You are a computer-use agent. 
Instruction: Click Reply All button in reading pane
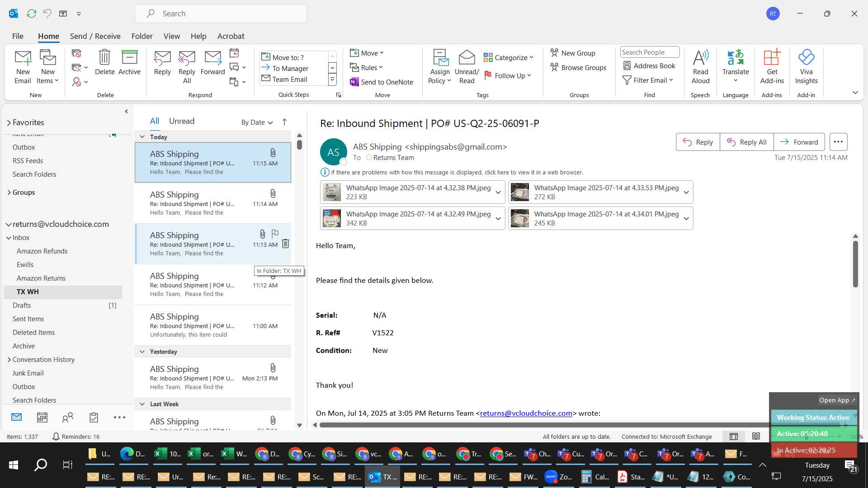point(746,142)
